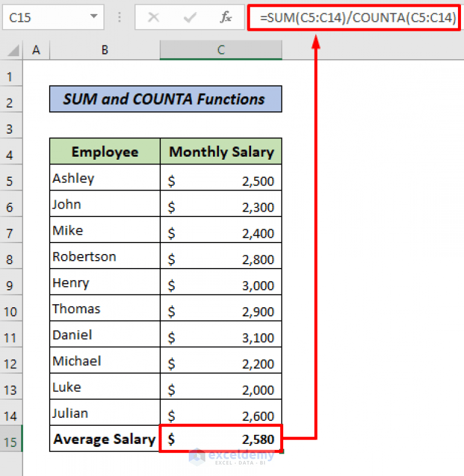Select all cells with corner triangle
This screenshot has width=464, height=476.
[13, 50]
